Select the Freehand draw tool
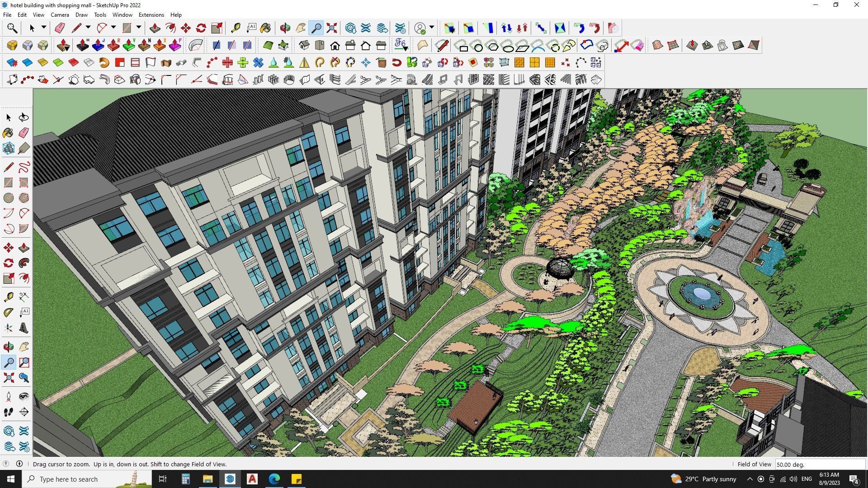The width and height of the screenshot is (868, 488). 23,167
